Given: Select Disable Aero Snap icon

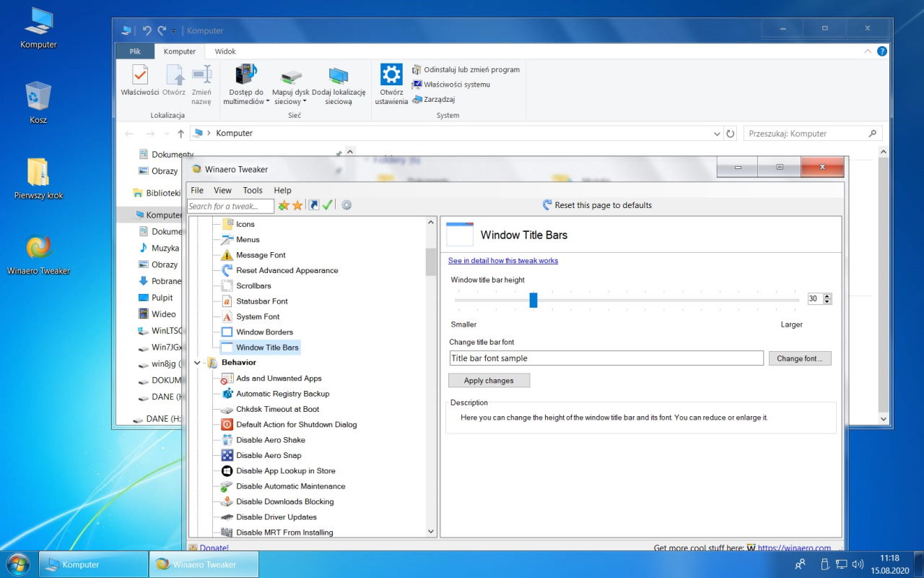Looking at the screenshot, I should tap(227, 455).
